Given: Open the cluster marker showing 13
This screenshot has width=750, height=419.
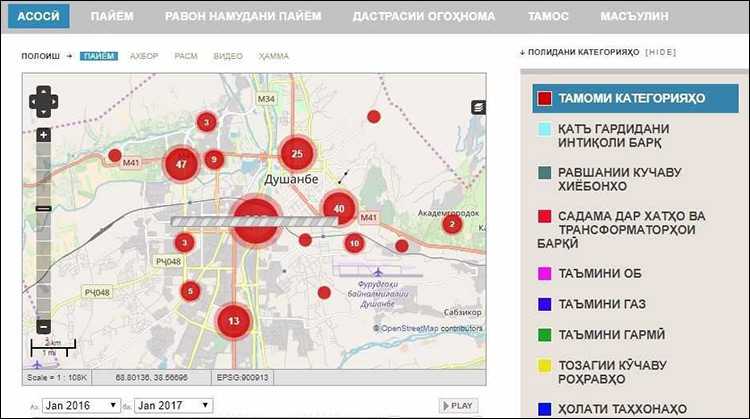Looking at the screenshot, I should click(233, 321).
